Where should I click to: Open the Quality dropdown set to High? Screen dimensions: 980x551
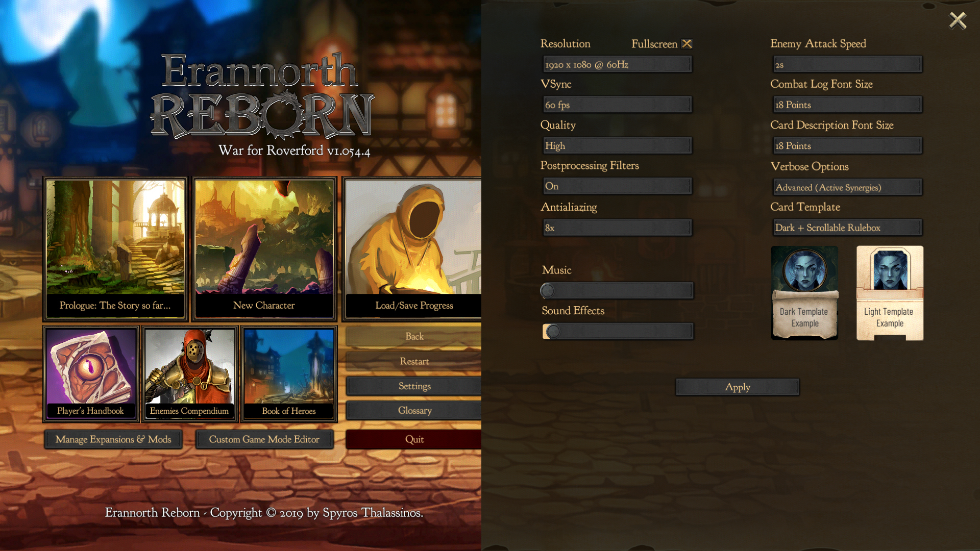coord(617,145)
